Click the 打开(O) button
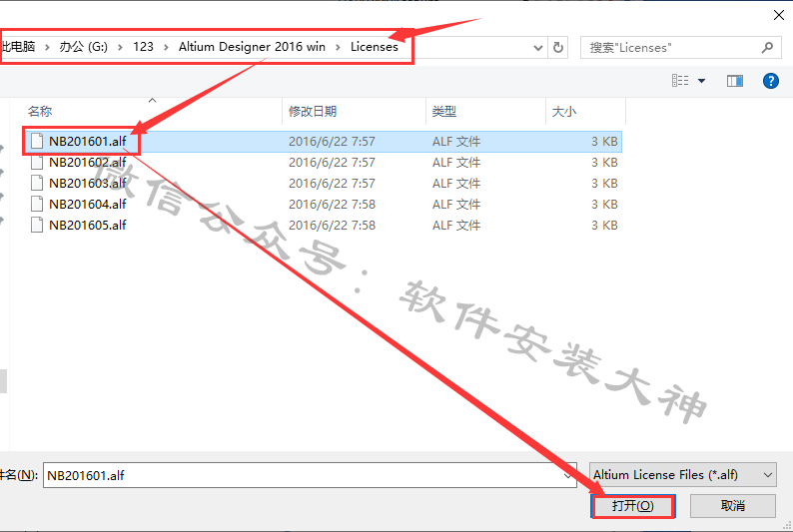The width and height of the screenshot is (793, 532). click(632, 506)
